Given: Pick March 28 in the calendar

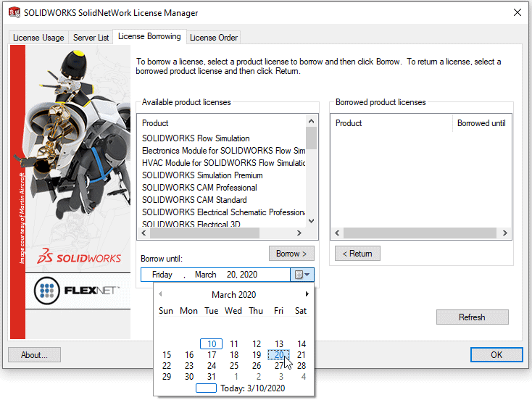Looking at the screenshot, I should [x=302, y=366].
